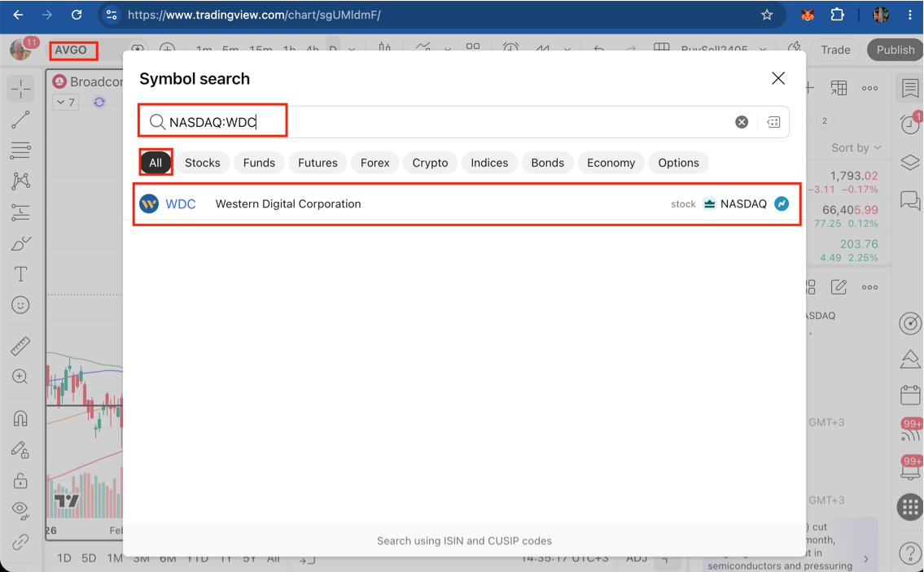The image size is (924, 572).
Task: Select the 5D date range
Action: tap(89, 558)
